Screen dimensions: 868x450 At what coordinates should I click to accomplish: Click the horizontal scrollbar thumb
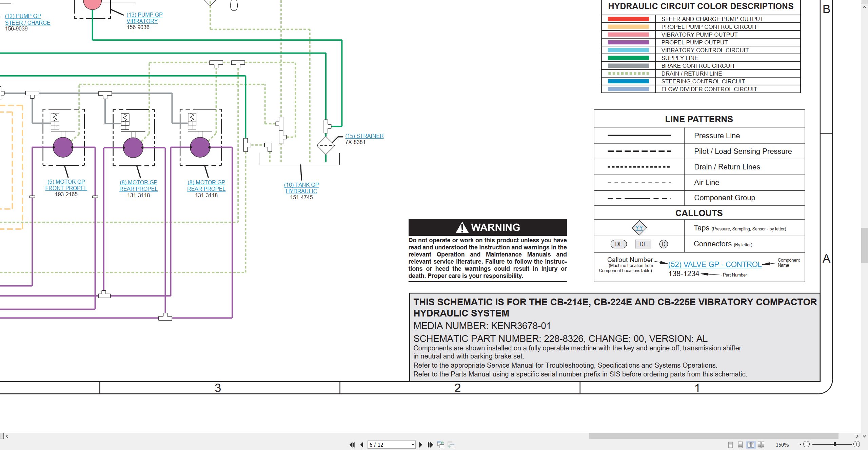tap(713, 436)
